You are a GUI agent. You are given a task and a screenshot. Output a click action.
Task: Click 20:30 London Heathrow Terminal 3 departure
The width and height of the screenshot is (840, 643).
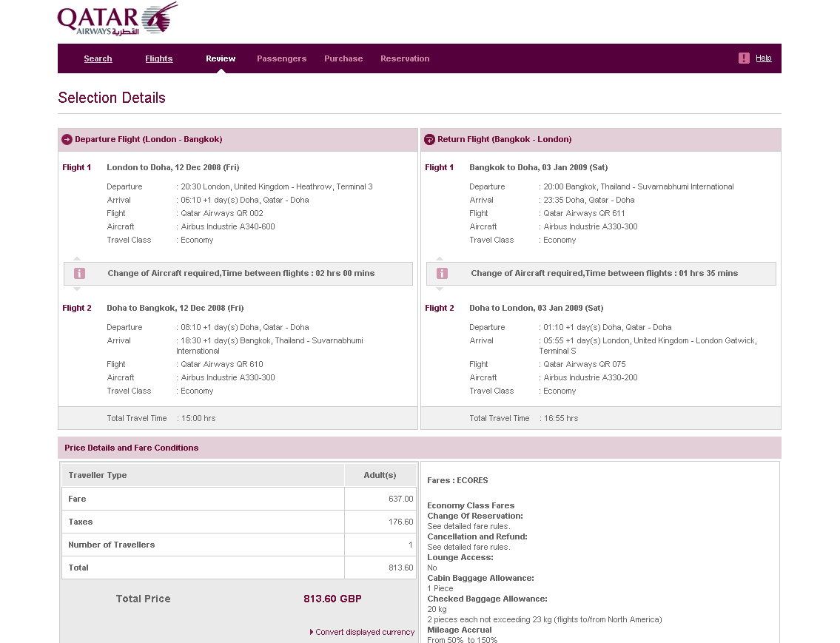[x=277, y=187]
